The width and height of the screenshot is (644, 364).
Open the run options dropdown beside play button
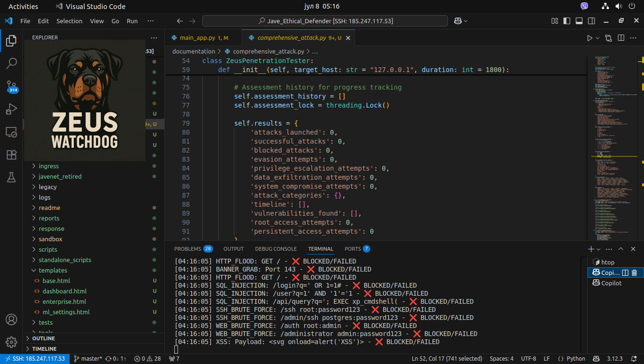tap(598, 38)
